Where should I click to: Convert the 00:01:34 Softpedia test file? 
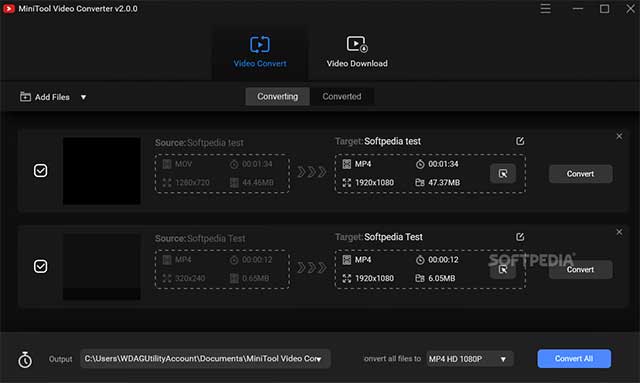click(x=580, y=174)
